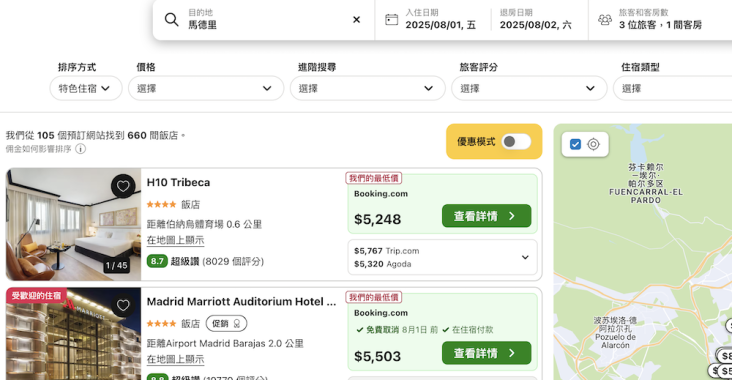This screenshot has height=380, width=732.
Task: Toggle the 優惠模式 switch
Action: pos(516,141)
